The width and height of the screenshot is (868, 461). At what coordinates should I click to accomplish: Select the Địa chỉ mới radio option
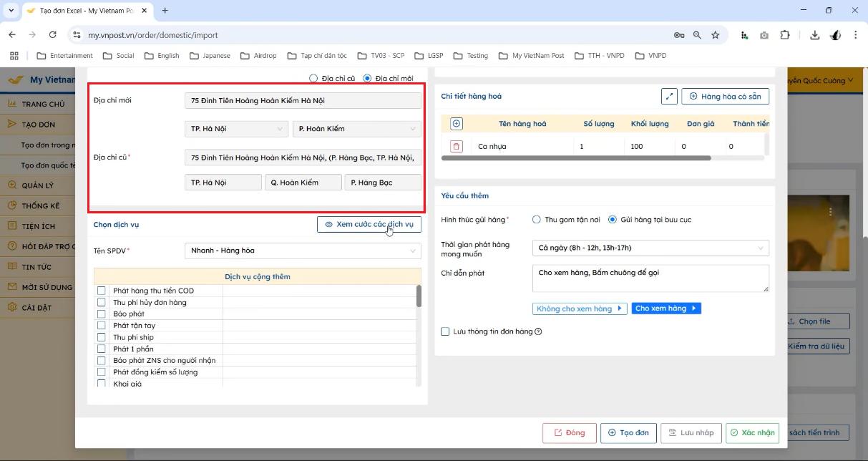[367, 78]
